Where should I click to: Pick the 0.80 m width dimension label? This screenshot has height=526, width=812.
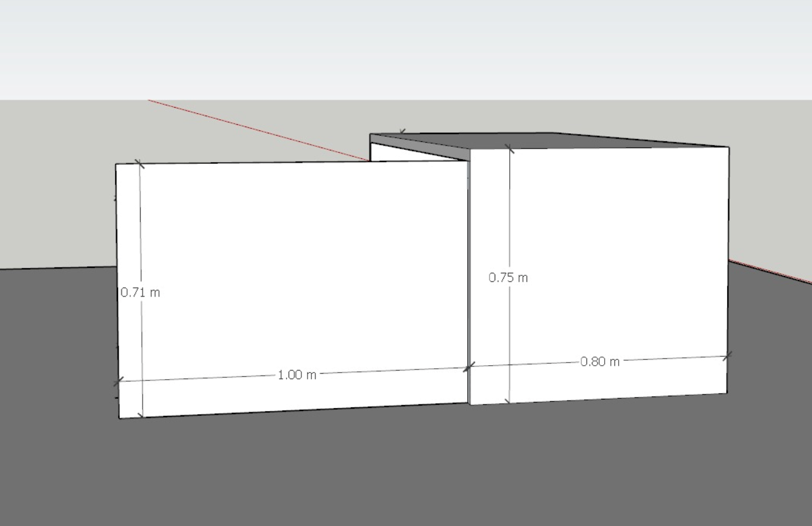[600, 361]
